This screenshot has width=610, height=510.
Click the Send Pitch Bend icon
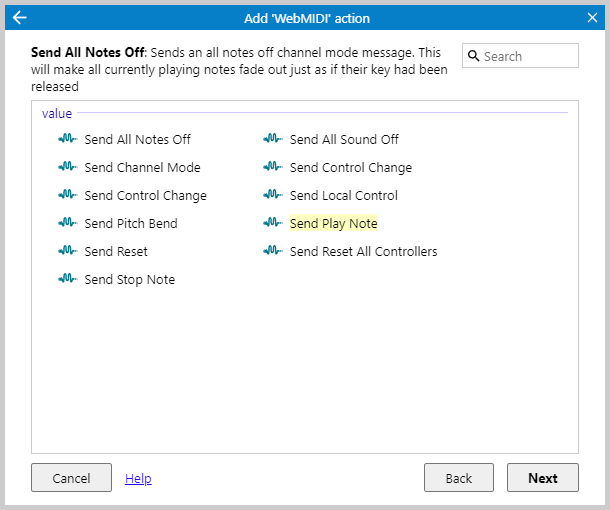(x=68, y=224)
